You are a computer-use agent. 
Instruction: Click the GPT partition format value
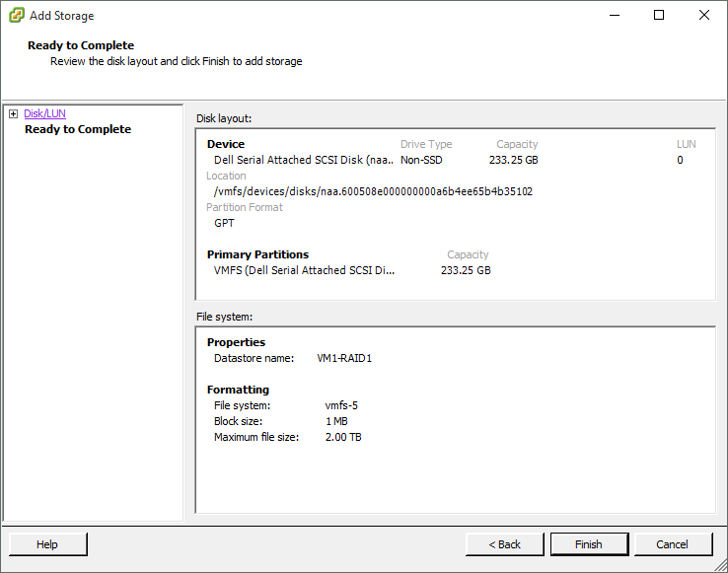224,223
